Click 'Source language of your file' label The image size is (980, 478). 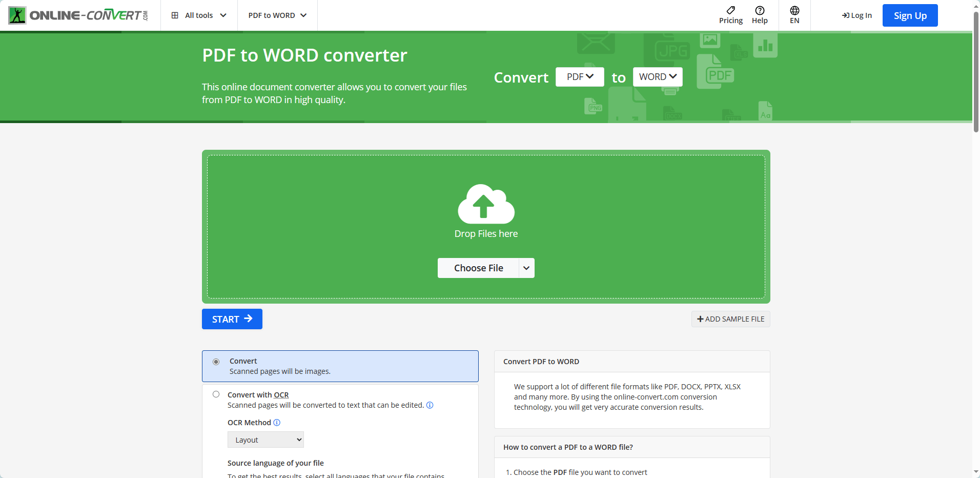[276, 463]
